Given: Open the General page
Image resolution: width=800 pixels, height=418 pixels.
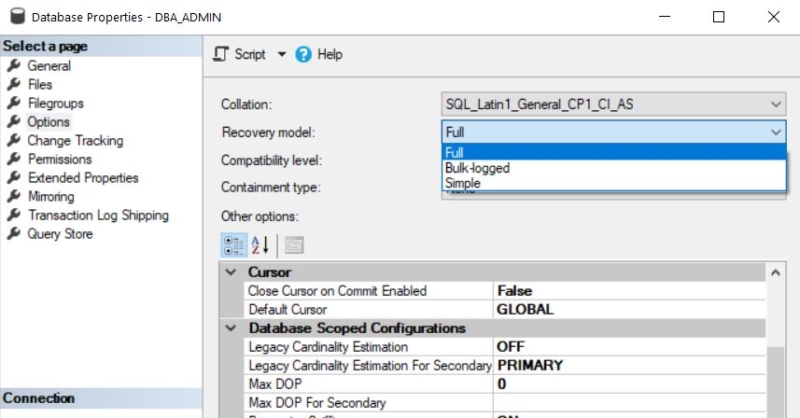Looking at the screenshot, I should (x=49, y=66).
